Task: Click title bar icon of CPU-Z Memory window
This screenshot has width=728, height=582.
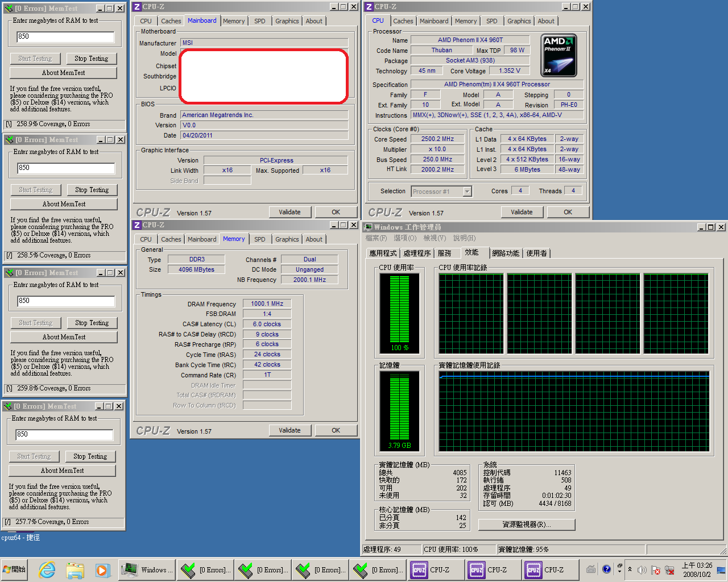Action: [x=136, y=225]
